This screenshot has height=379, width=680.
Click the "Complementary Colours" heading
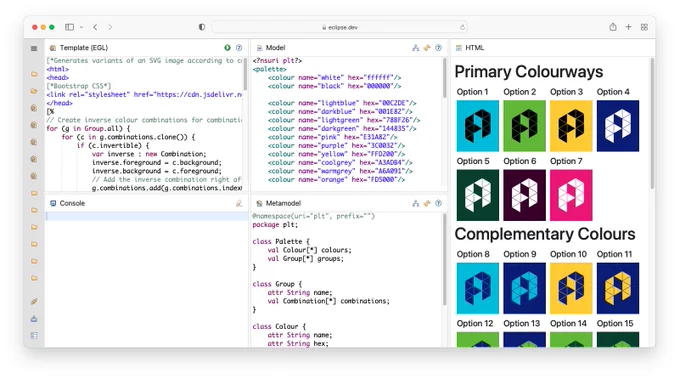[545, 234]
